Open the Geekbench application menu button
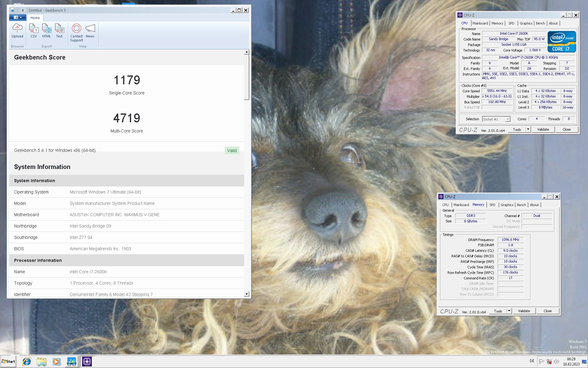 pos(17,17)
